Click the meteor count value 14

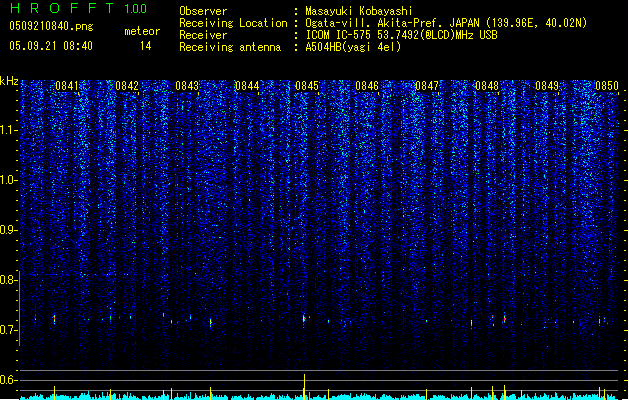point(146,46)
